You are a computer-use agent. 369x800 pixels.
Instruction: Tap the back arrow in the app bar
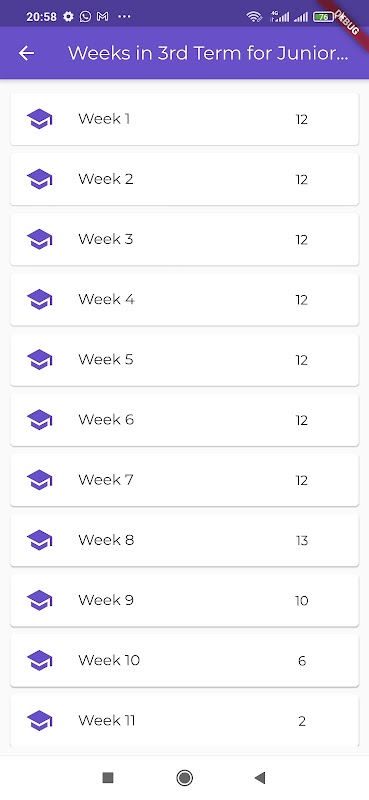26,53
